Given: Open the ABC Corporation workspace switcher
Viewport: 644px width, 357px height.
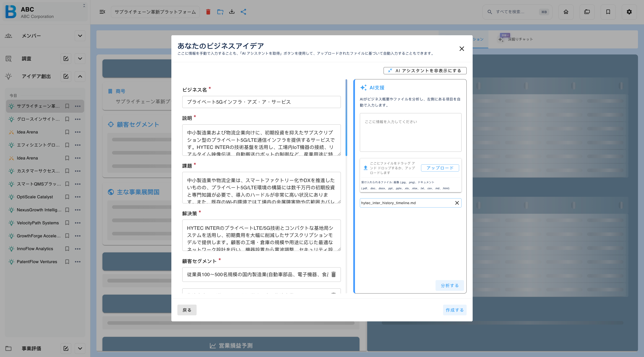Looking at the screenshot, I should click(x=45, y=12).
